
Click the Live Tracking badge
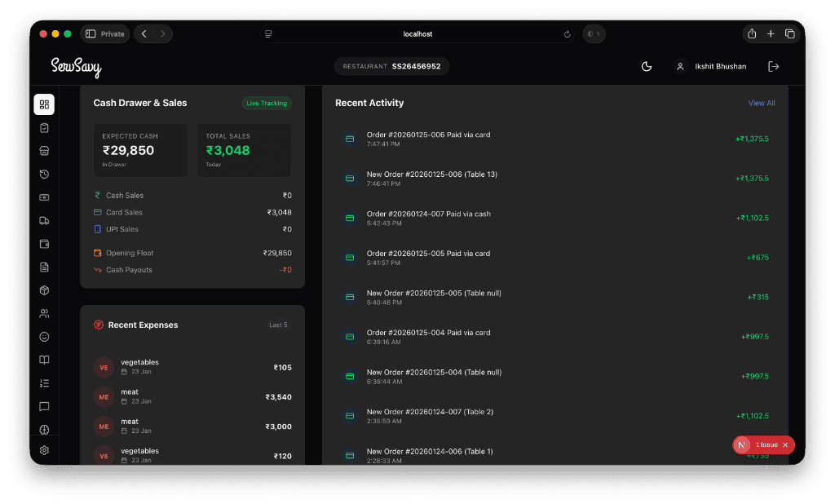[267, 104]
